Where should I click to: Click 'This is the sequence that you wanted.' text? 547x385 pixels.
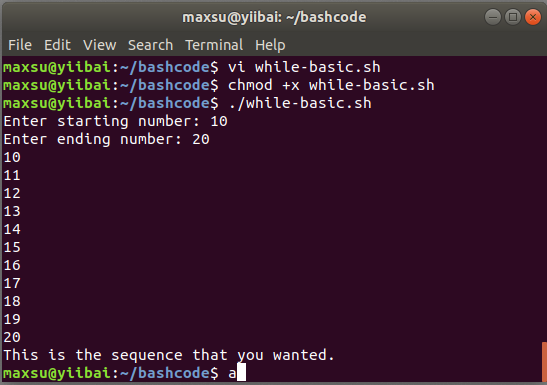coord(169,355)
